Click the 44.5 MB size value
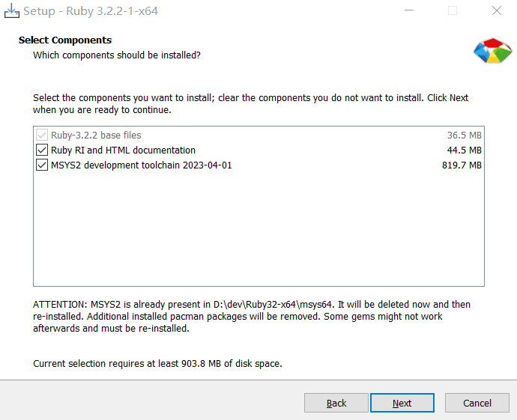This screenshot has width=517, height=420. 464,150
